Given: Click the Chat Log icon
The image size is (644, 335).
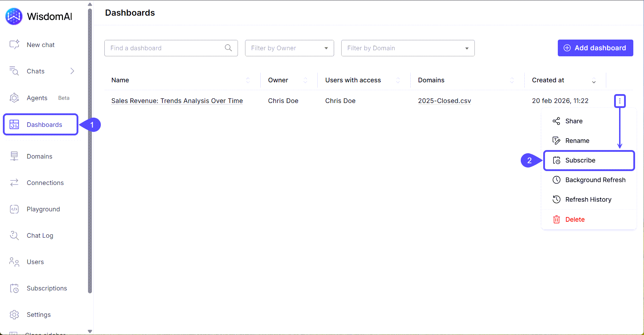Looking at the screenshot, I should [14, 235].
